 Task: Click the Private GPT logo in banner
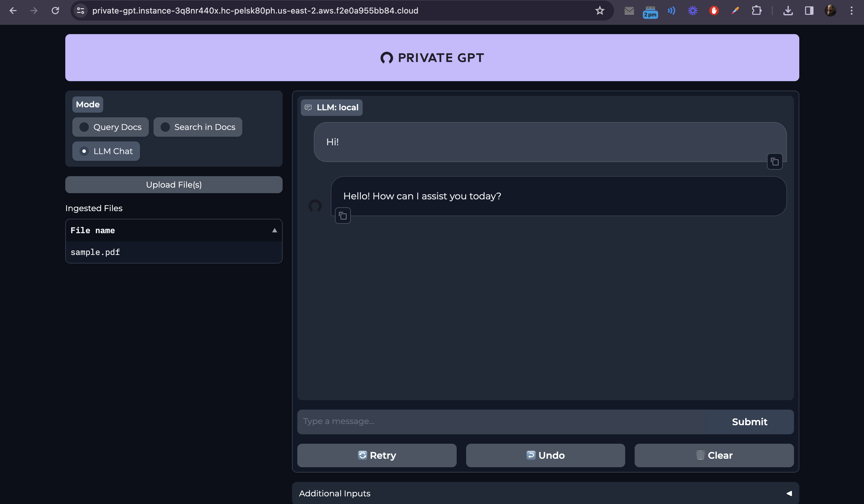[x=387, y=58]
